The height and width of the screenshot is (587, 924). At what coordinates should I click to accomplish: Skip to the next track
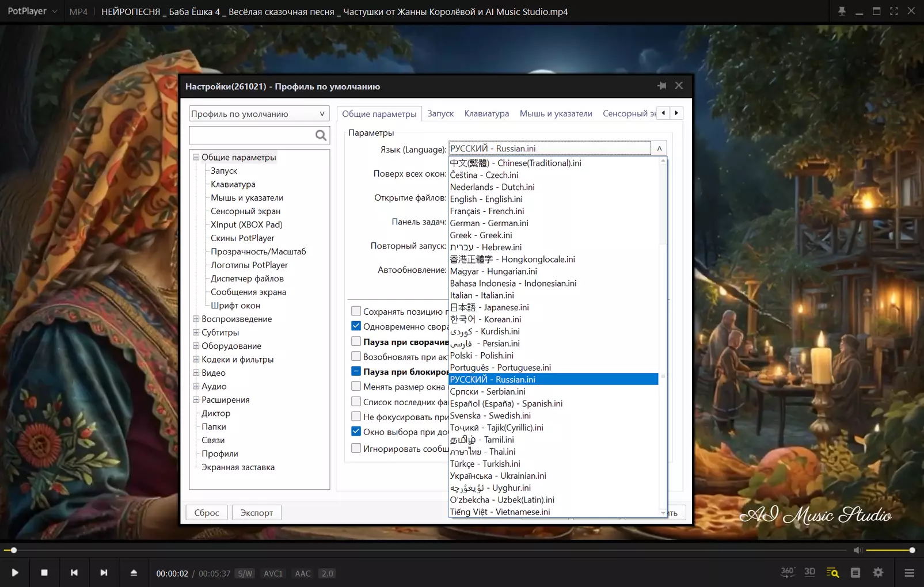coord(104,573)
